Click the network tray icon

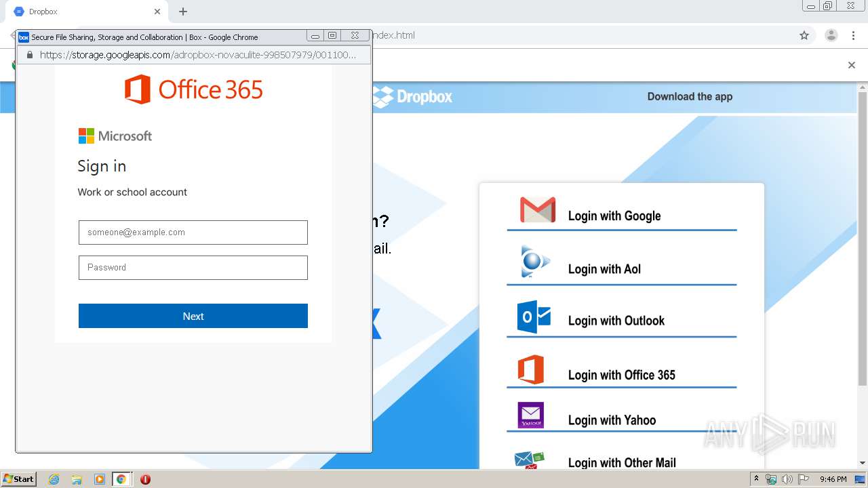click(x=771, y=479)
